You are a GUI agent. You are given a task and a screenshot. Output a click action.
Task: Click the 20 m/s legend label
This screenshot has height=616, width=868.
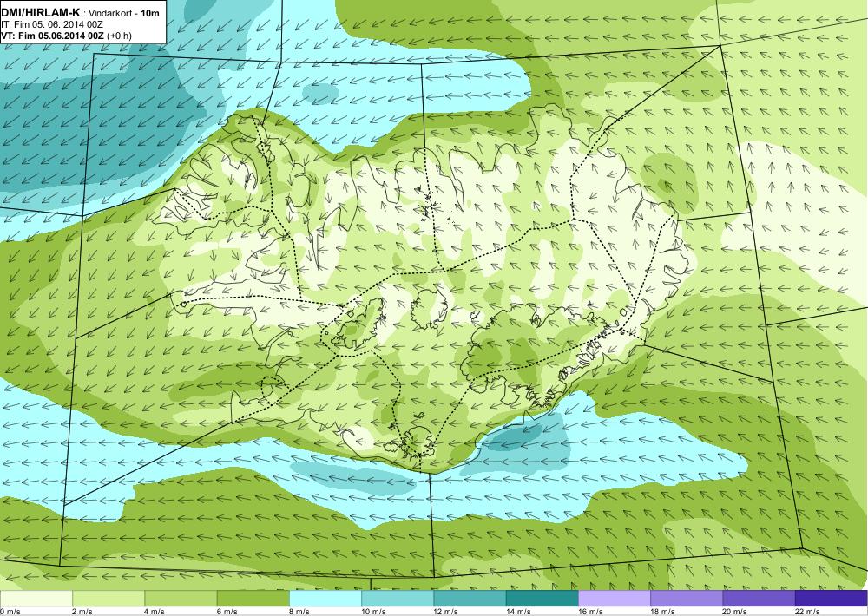pos(735,612)
